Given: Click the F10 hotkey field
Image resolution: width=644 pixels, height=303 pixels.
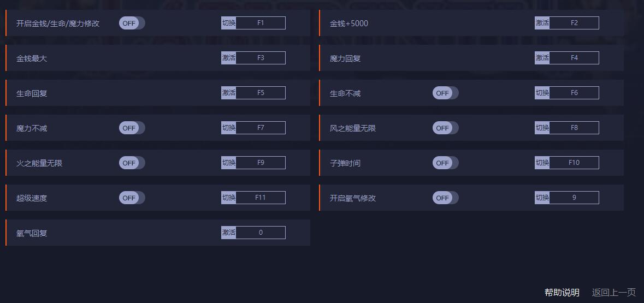Looking at the screenshot, I should [x=574, y=163].
